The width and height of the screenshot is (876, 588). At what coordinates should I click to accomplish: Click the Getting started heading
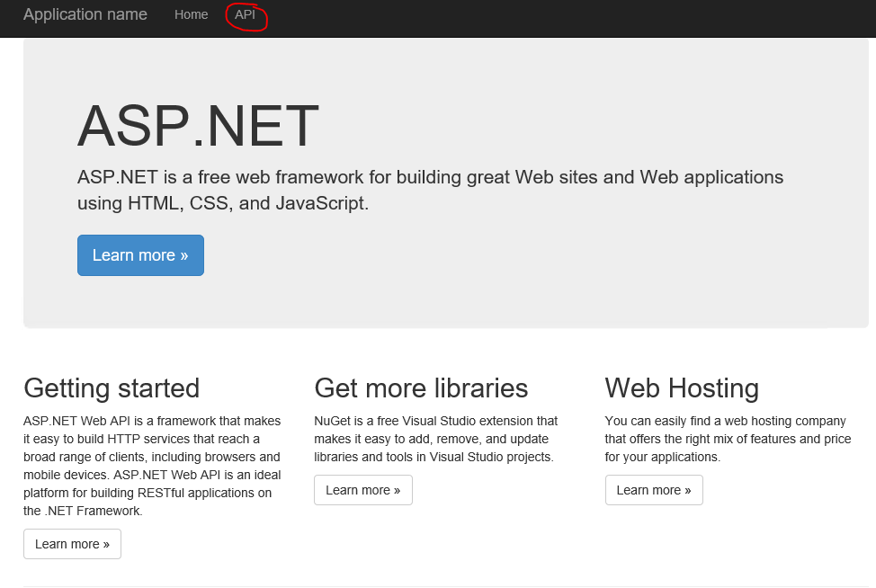(x=112, y=388)
